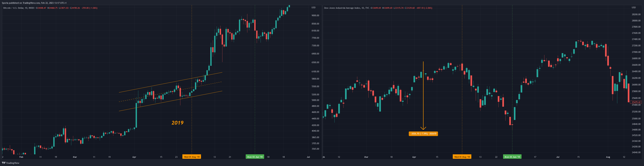
Task: Click the Jul label on Bitcoin time axis
Action: [x=308, y=157]
